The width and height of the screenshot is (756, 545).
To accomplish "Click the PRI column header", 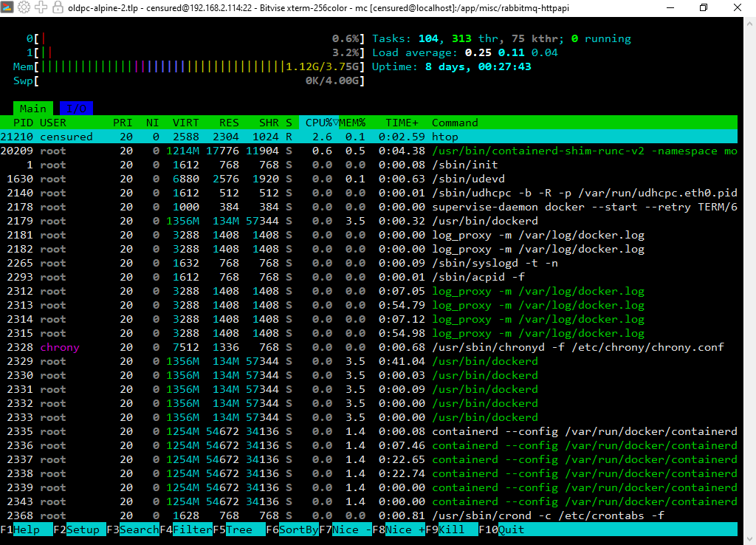I will [123, 123].
